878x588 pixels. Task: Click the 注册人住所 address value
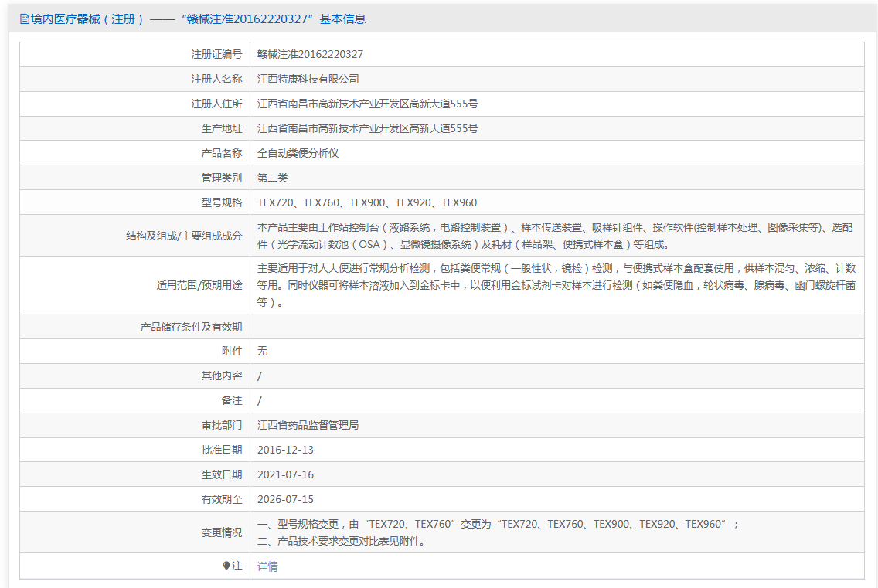point(367,104)
